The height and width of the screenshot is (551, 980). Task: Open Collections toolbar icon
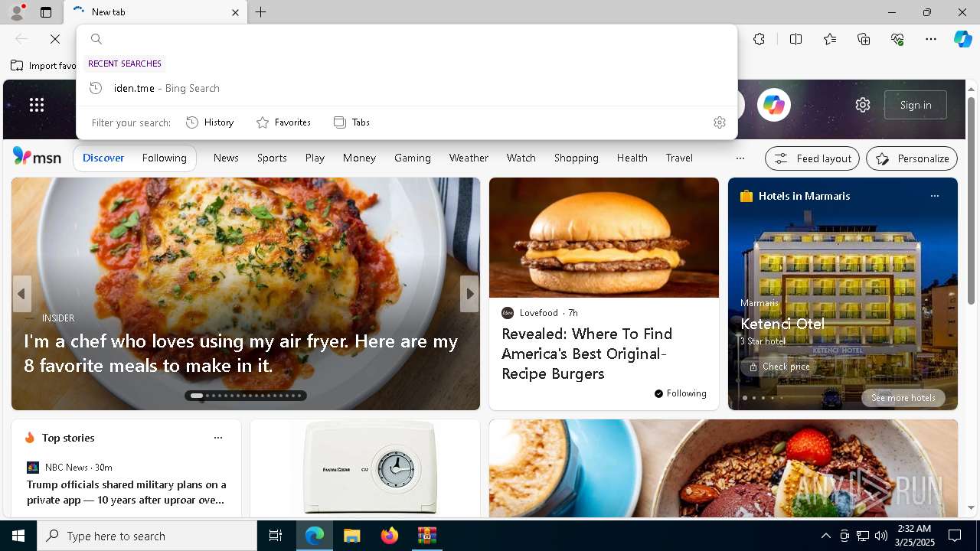pyautogui.click(x=864, y=39)
